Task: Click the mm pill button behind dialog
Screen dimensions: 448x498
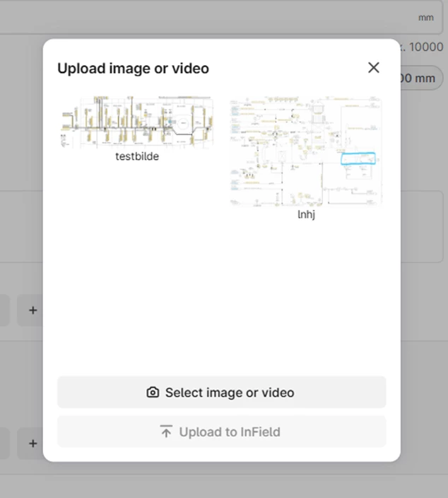Action: click(x=423, y=78)
